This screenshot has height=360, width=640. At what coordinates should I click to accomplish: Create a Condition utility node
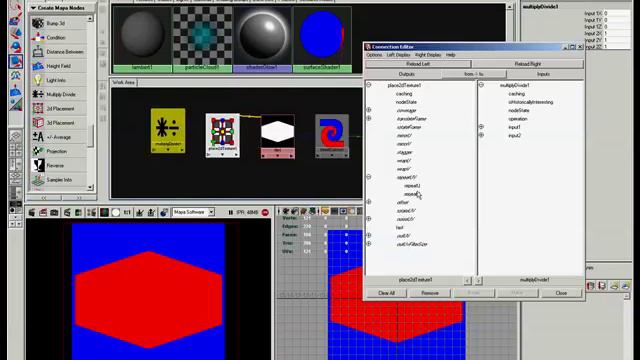58,38
